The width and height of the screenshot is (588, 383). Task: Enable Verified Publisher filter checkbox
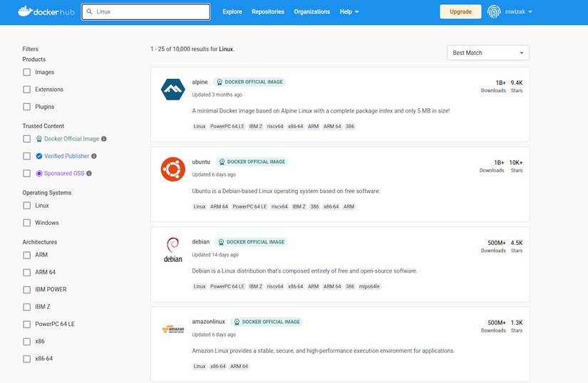[26, 156]
